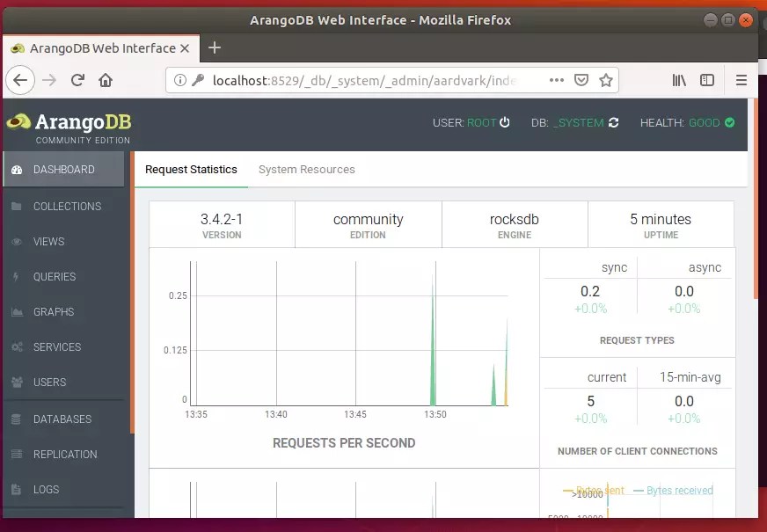Select the Request Statistics tab

tap(191, 169)
